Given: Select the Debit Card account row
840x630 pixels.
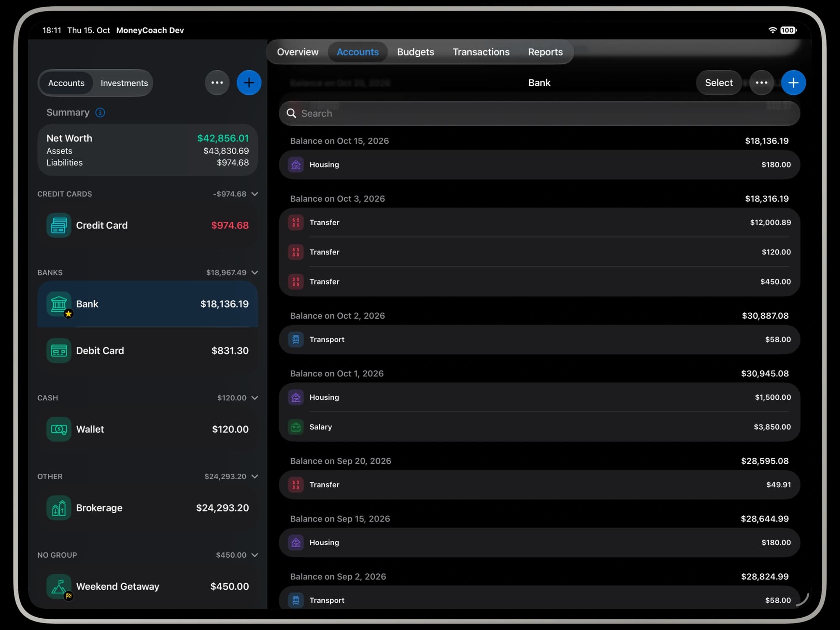Looking at the screenshot, I should (x=148, y=351).
